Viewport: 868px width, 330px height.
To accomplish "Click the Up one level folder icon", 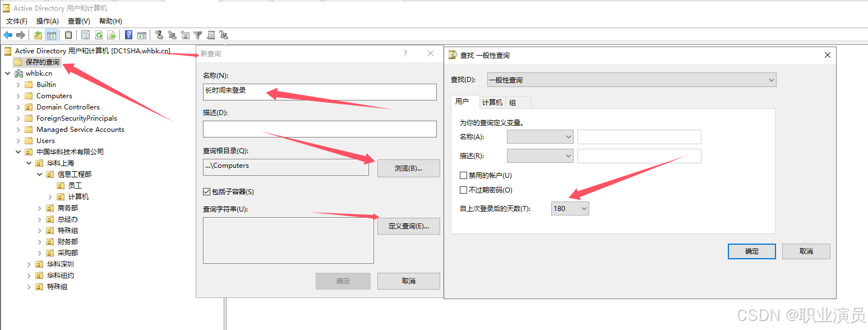I will [38, 35].
